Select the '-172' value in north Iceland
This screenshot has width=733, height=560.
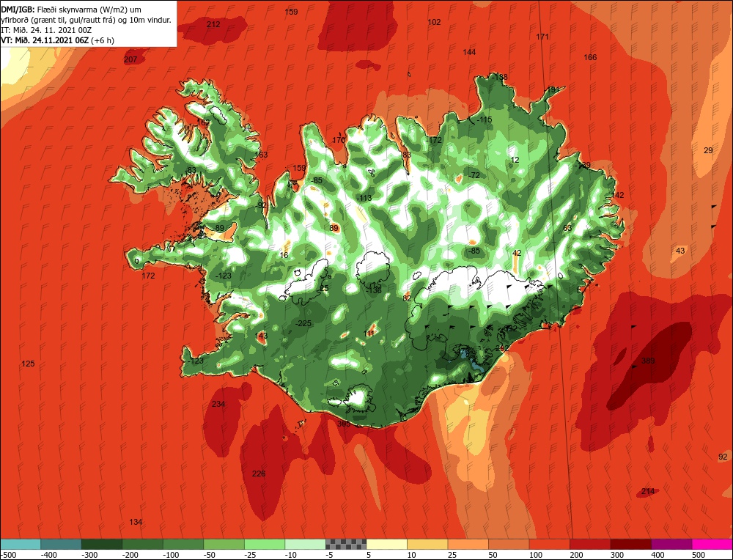tap(434, 140)
